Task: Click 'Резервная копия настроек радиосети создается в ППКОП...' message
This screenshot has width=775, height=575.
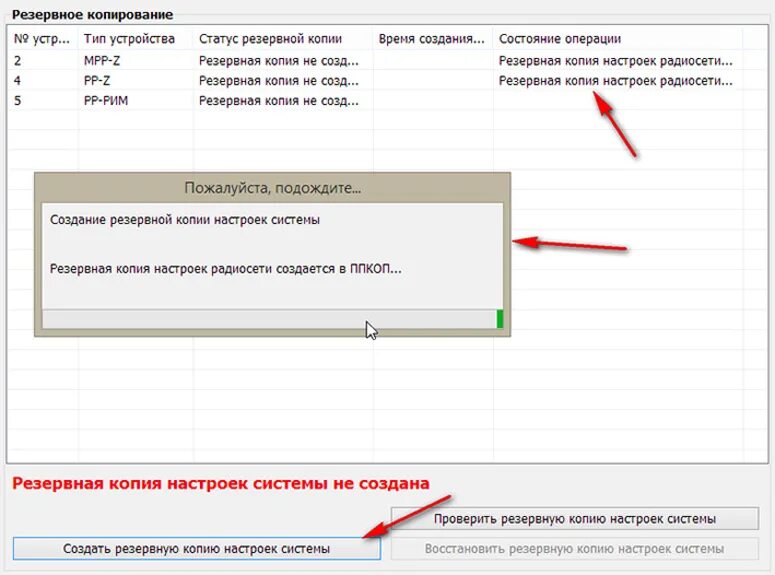Action: click(225, 269)
